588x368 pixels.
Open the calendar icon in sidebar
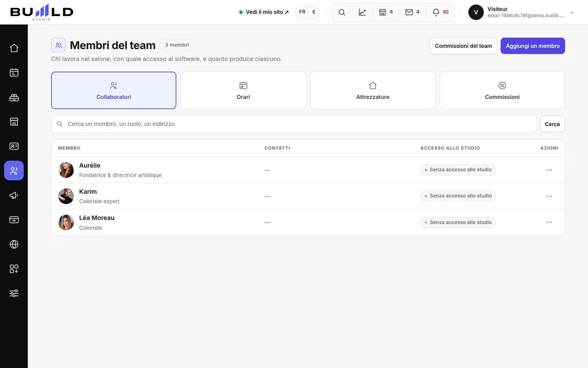(x=14, y=72)
